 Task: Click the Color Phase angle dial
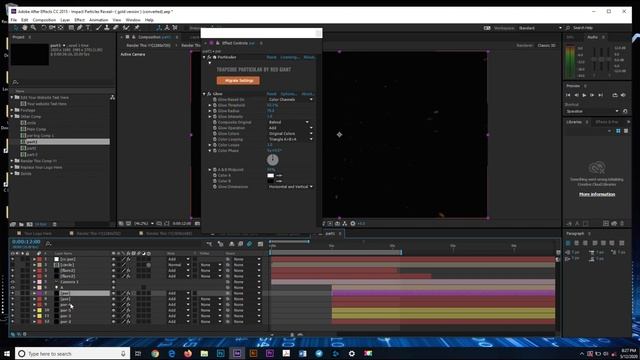tap(273, 160)
